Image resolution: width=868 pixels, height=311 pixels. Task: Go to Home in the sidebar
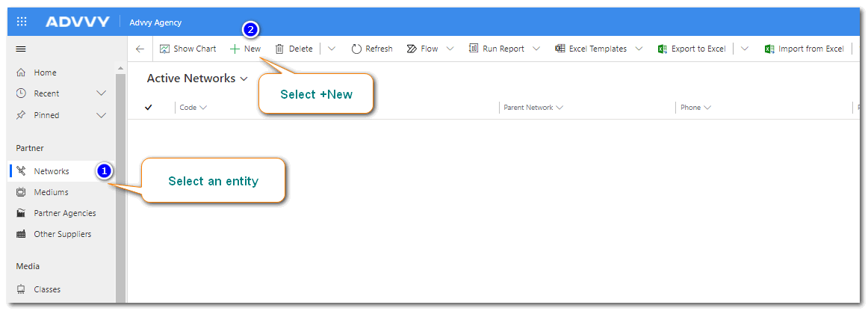(45, 73)
